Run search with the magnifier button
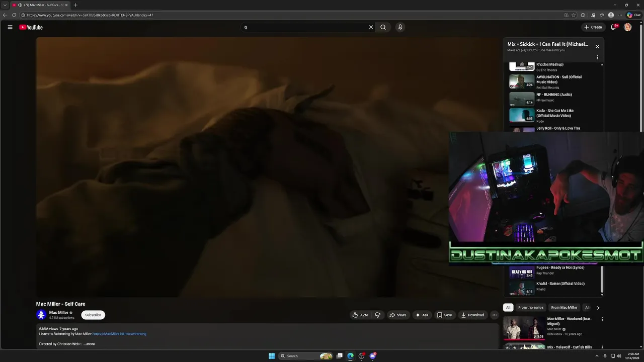This screenshot has width=644, height=362. (383, 27)
